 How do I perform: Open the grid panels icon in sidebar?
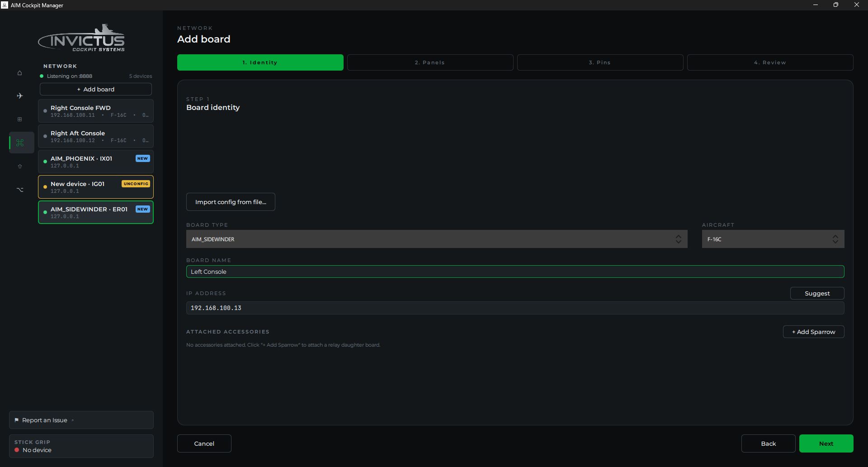(19, 119)
